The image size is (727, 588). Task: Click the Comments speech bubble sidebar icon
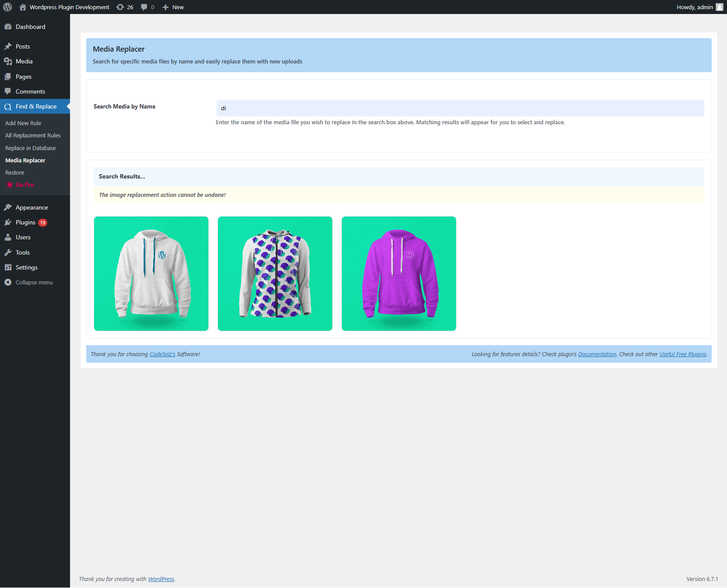(8, 91)
